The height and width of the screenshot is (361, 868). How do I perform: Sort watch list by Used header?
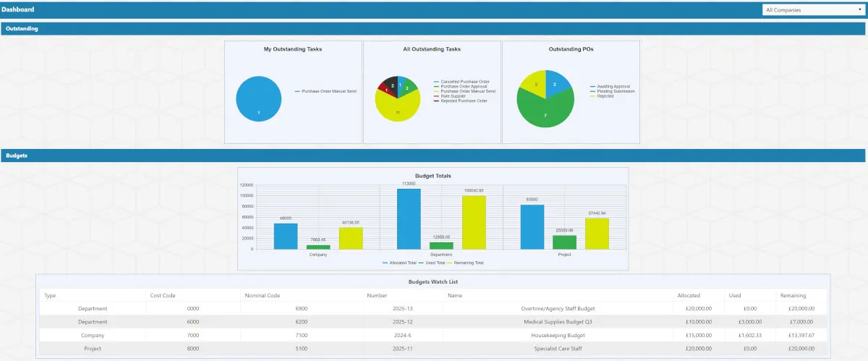[735, 295]
